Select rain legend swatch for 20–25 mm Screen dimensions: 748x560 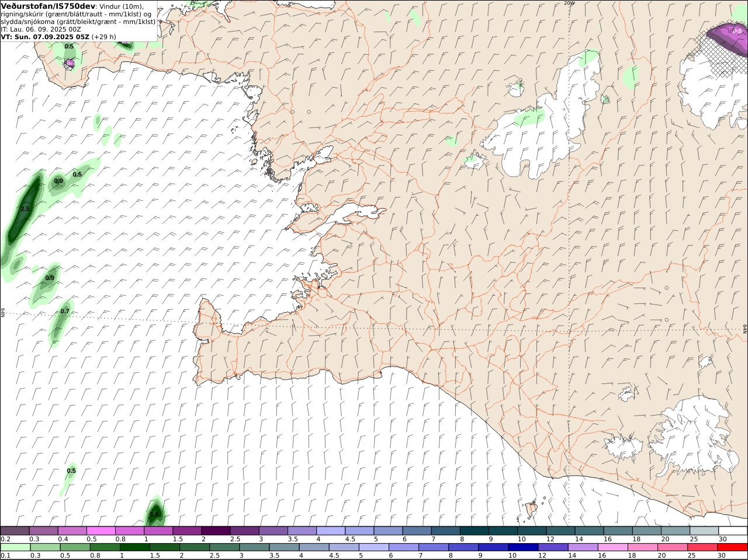[673, 547]
